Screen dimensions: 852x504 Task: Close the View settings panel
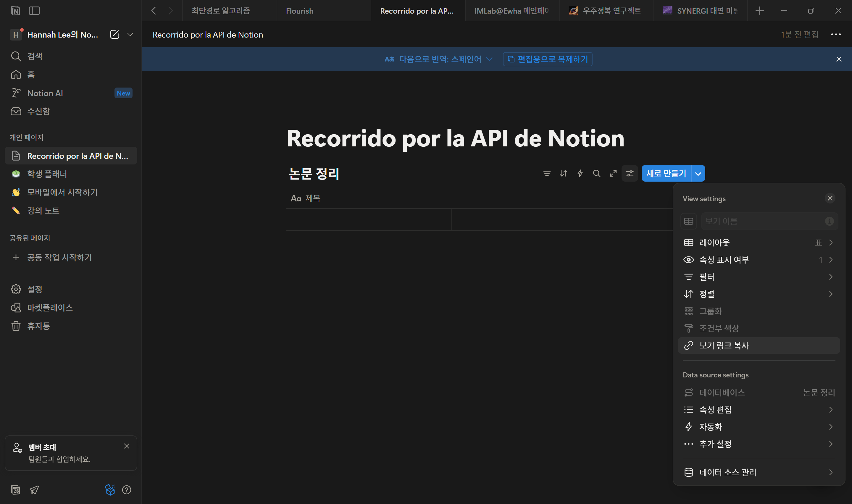(830, 198)
